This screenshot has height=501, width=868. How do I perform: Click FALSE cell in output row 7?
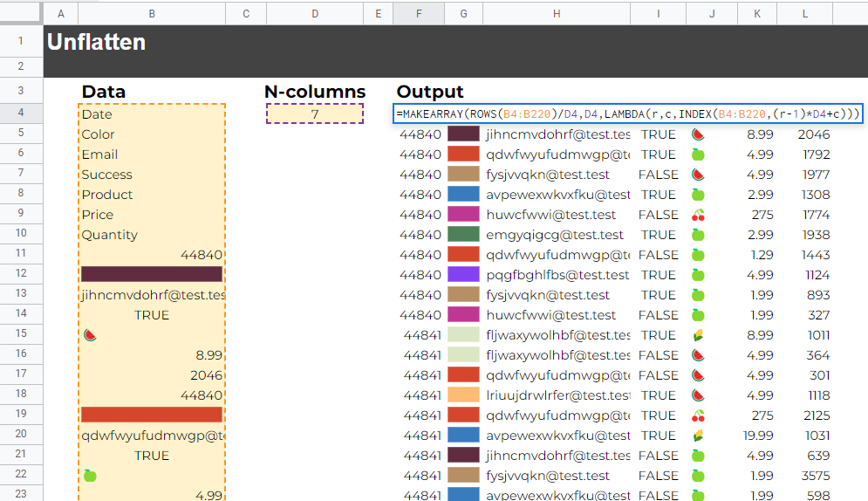(658, 175)
